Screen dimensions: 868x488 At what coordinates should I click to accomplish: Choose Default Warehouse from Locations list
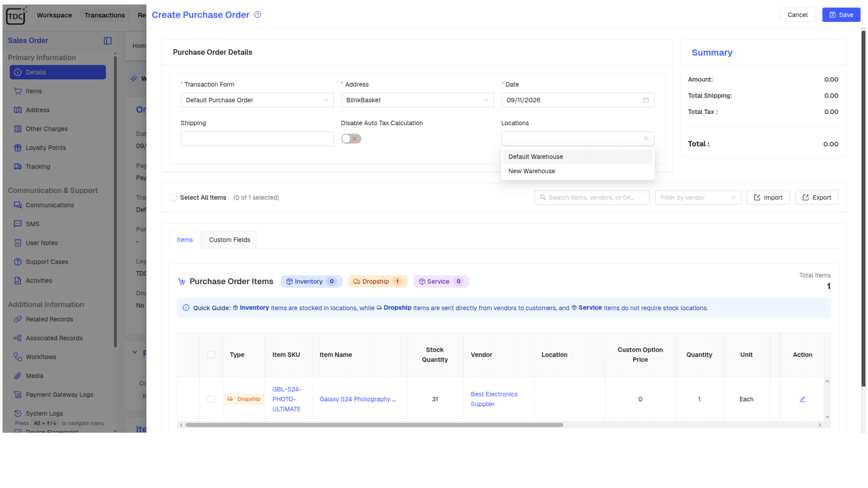[578, 157]
